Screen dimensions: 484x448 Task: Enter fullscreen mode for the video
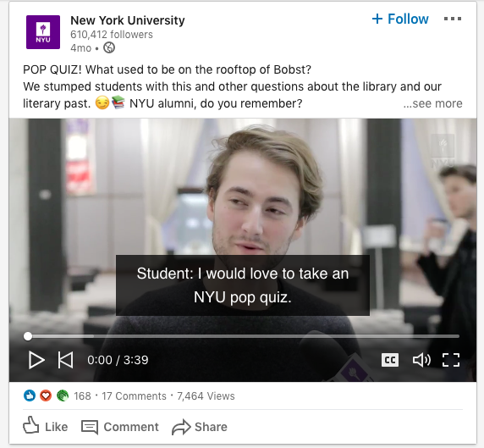coord(451,360)
